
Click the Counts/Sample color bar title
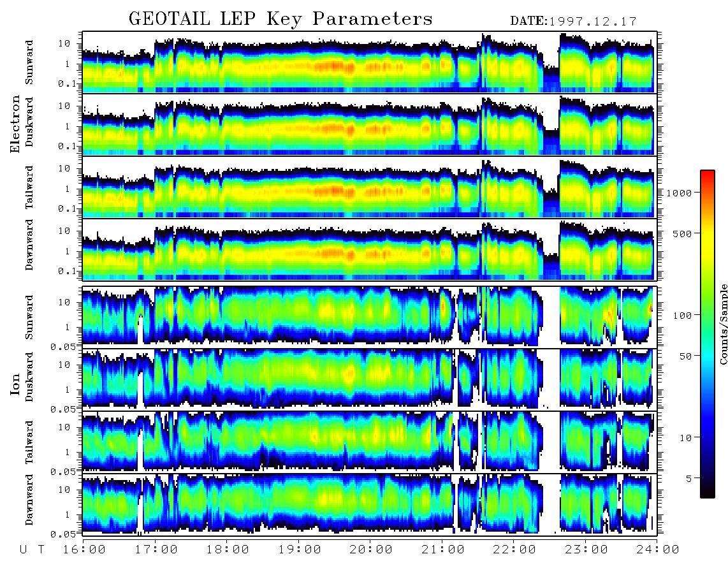pos(723,324)
